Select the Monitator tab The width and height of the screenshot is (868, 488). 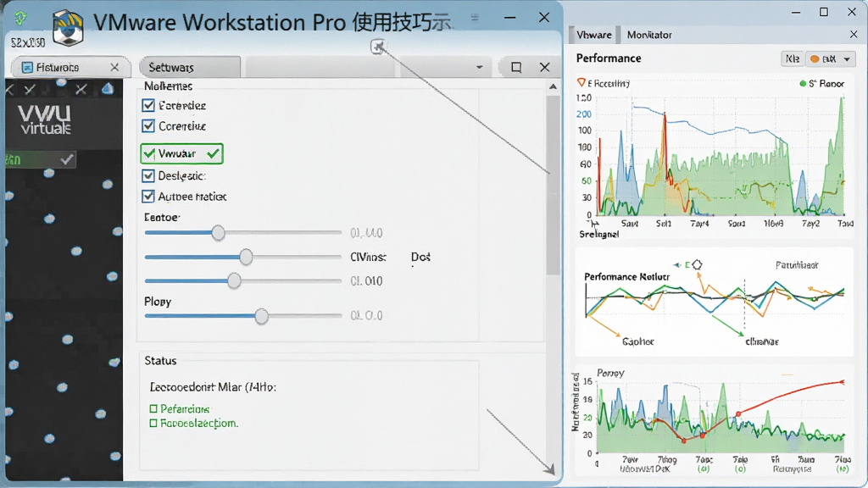(649, 35)
